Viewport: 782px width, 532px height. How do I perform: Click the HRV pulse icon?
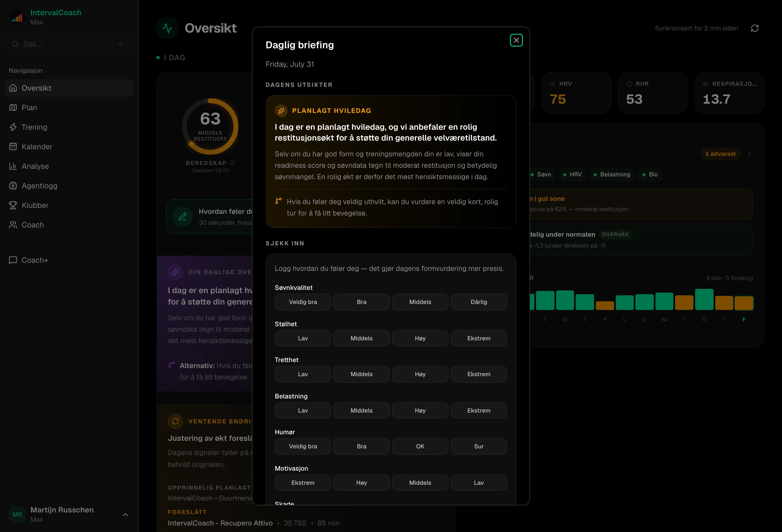point(553,84)
